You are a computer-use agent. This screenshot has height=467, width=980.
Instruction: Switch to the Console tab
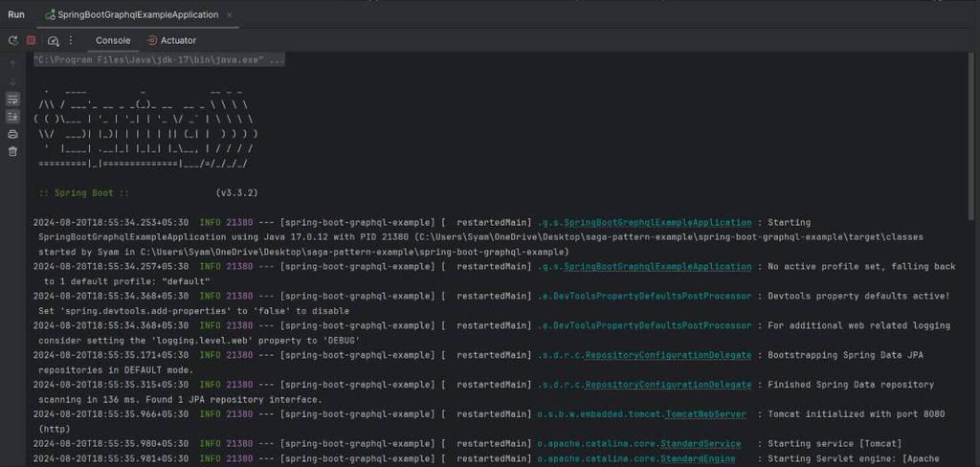113,40
